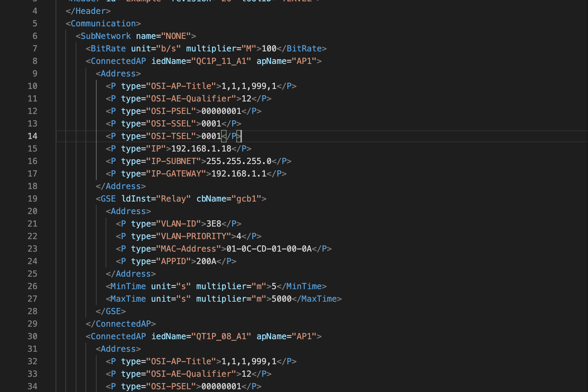
Task: Click iedName QC1P_11_A1 in ConnectedAP
Action: pyautogui.click(x=221, y=61)
